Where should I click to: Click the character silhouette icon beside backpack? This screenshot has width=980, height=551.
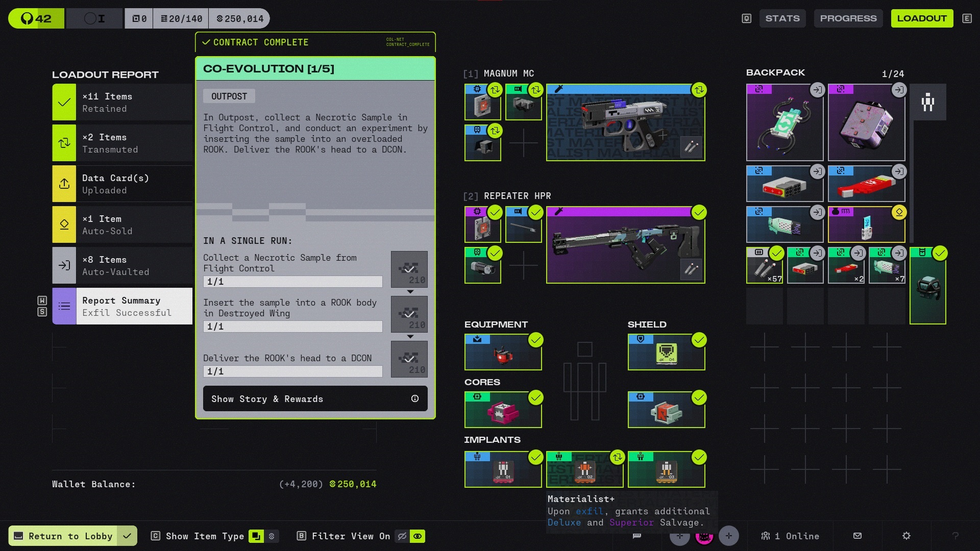point(927,102)
